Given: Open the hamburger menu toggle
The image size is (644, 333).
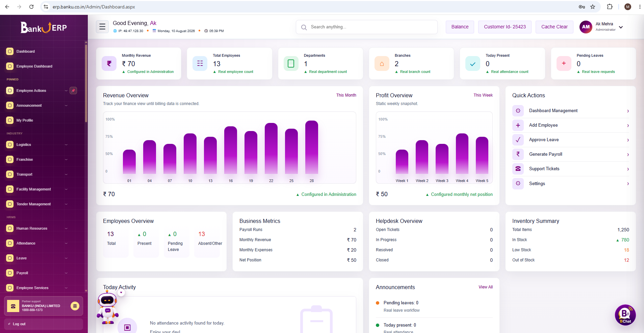Looking at the screenshot, I should tap(102, 27).
